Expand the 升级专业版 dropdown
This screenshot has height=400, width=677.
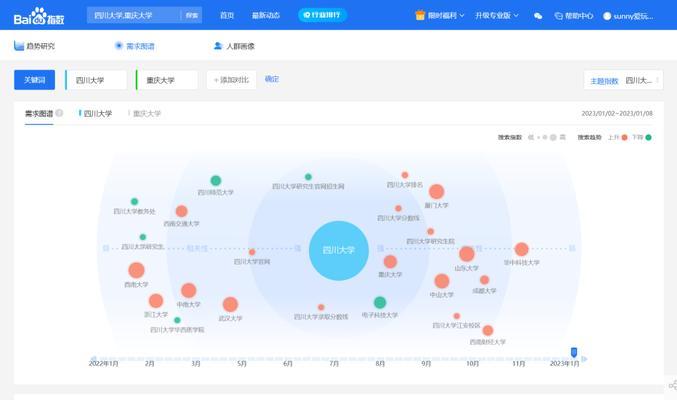[497, 16]
